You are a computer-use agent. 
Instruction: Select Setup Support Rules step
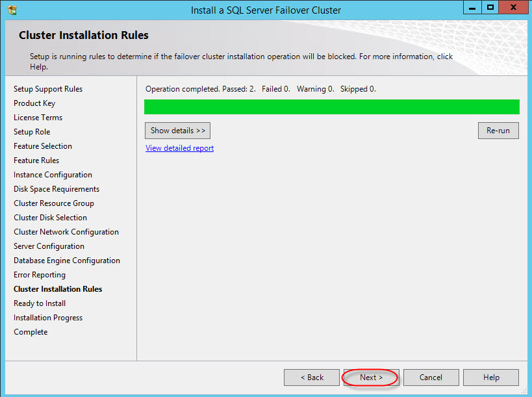pos(48,89)
